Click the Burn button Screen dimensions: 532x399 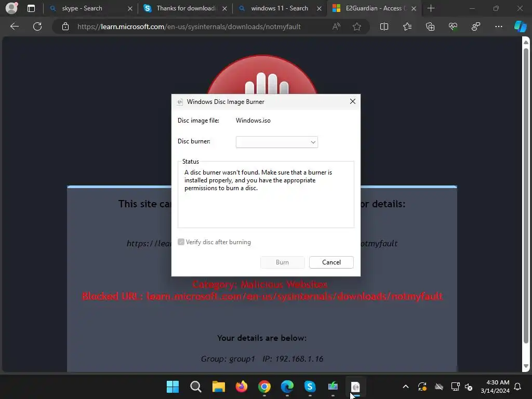tap(282, 262)
